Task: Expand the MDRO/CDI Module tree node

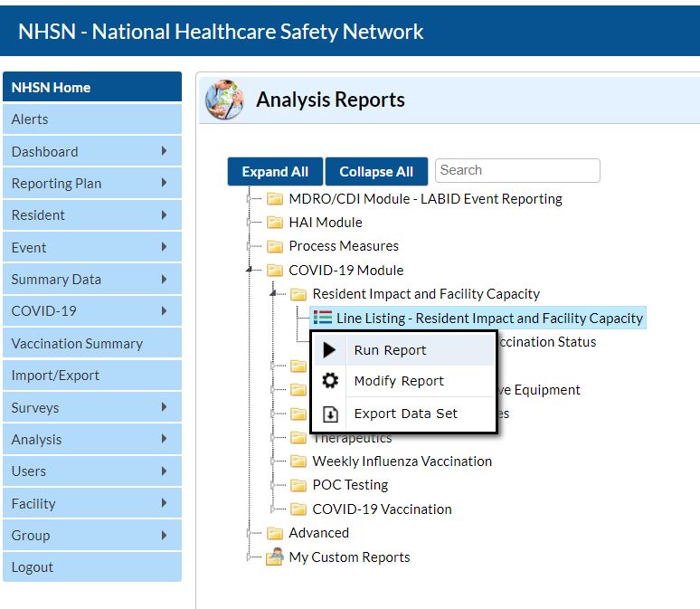Action: click(249, 198)
